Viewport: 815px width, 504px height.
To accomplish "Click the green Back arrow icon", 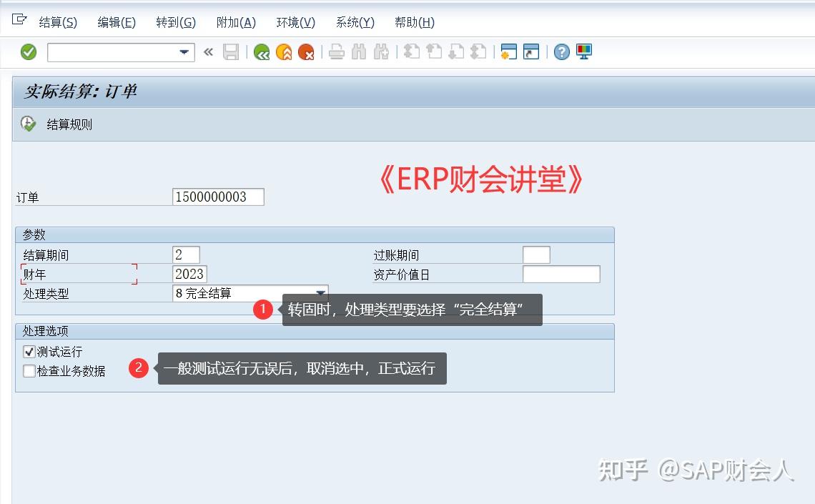I will pos(261,51).
